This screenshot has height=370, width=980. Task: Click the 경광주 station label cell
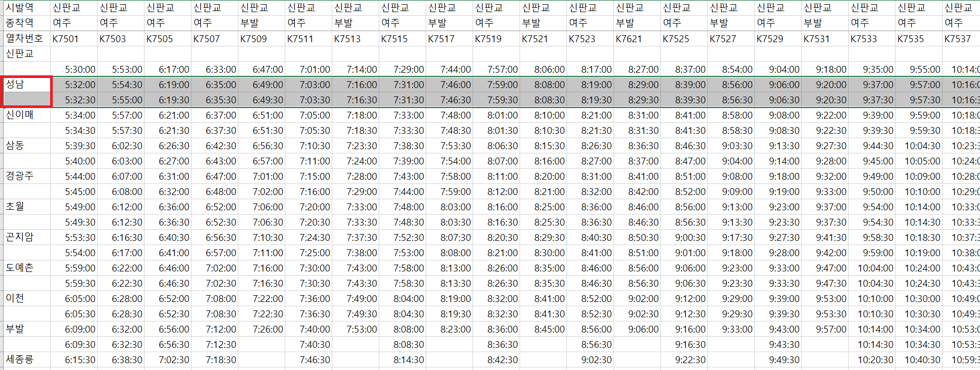pos(27,176)
